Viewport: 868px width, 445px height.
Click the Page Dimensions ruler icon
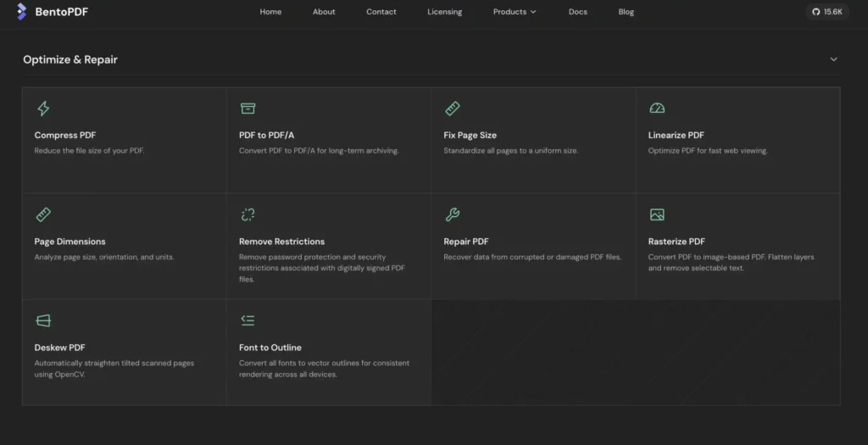pyautogui.click(x=43, y=214)
